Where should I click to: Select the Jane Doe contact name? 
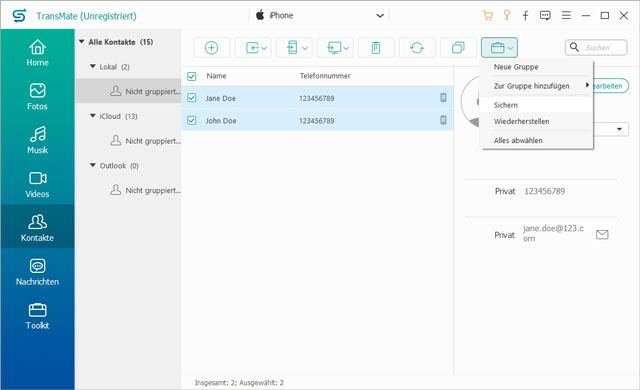point(220,98)
